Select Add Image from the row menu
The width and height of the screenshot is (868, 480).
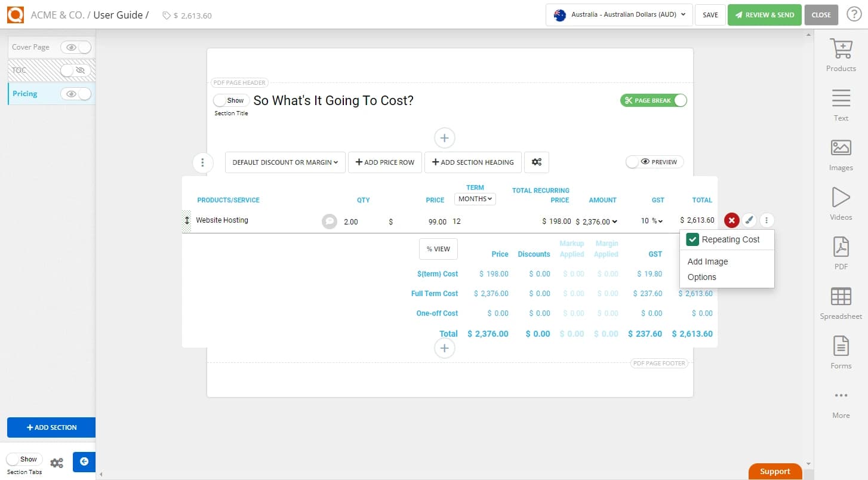707,261
